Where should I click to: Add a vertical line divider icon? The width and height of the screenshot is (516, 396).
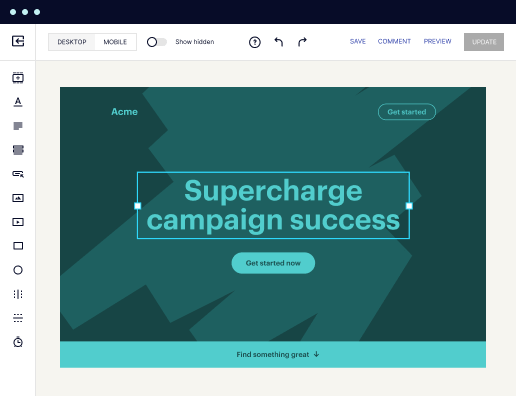click(x=18, y=294)
